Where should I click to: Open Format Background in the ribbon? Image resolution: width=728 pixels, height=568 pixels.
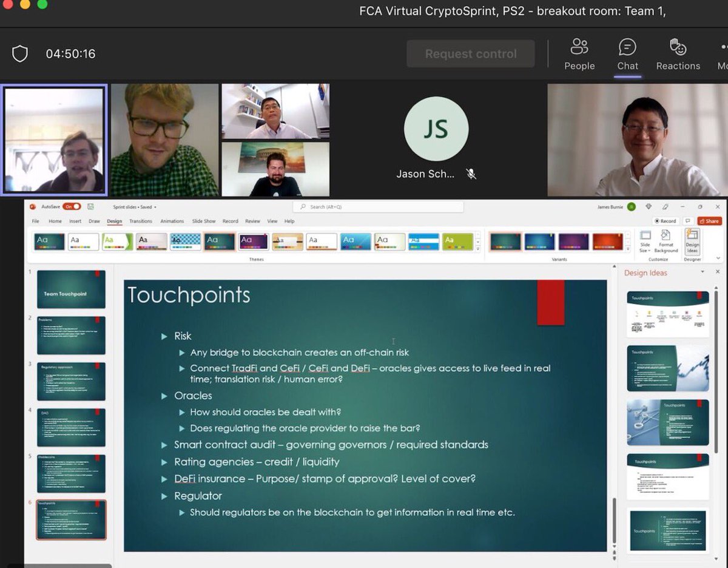click(666, 241)
